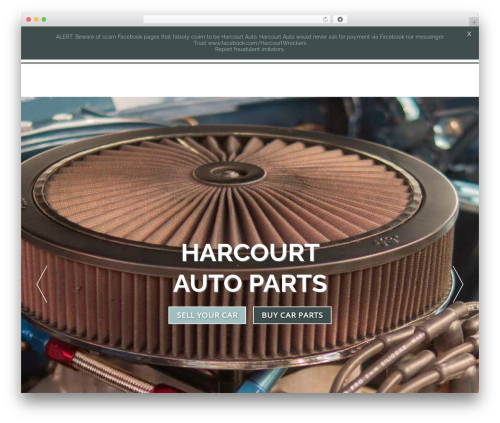This screenshot has height=423, width=500.
Task: Click the green maximize window dot
Action: point(44,20)
